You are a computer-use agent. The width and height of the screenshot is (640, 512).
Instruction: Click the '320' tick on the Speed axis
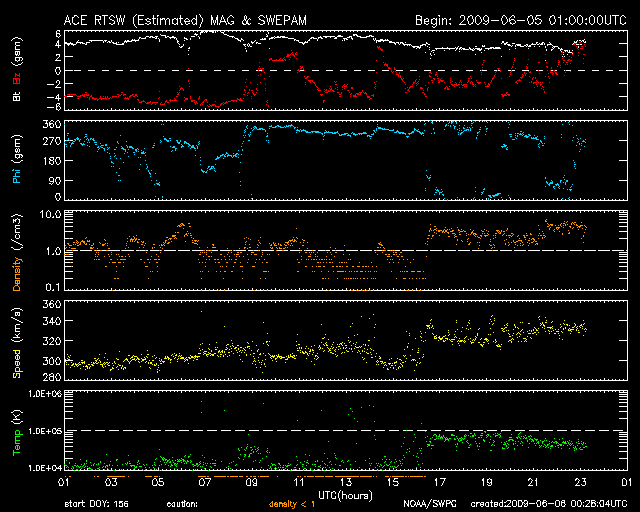click(x=52, y=341)
